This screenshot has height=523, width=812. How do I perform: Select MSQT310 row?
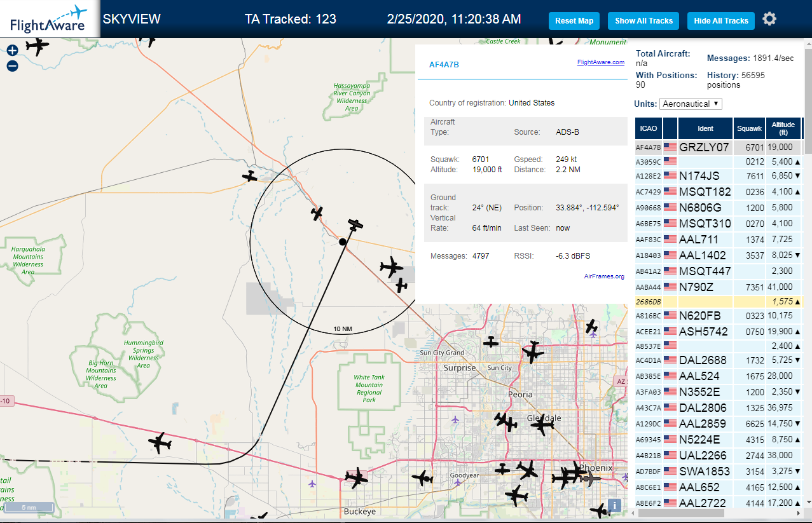(x=719, y=223)
